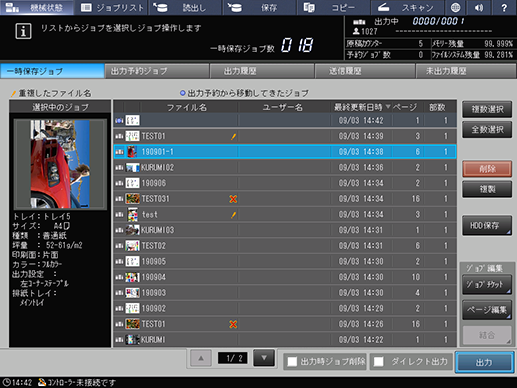517x388 pixels.
Task: Open the 読出し recall tab
Action: 185,7
